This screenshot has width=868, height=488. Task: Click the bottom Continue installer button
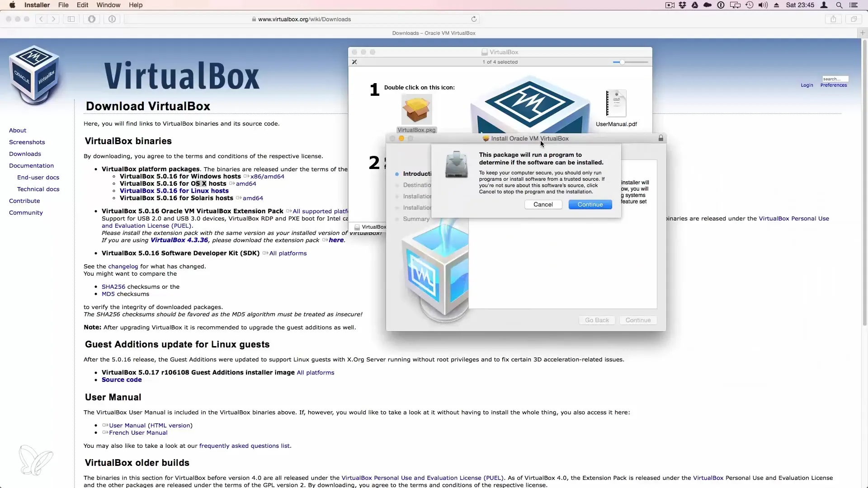638,320
